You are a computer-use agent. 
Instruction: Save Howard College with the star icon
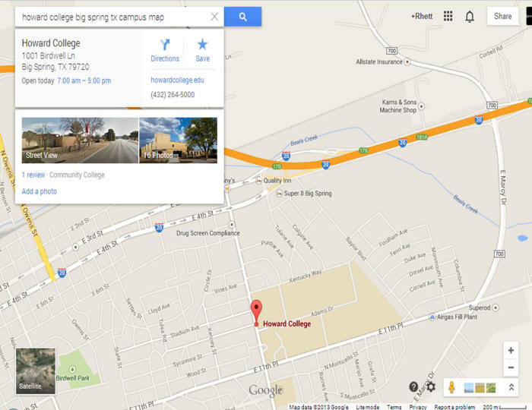tap(203, 44)
